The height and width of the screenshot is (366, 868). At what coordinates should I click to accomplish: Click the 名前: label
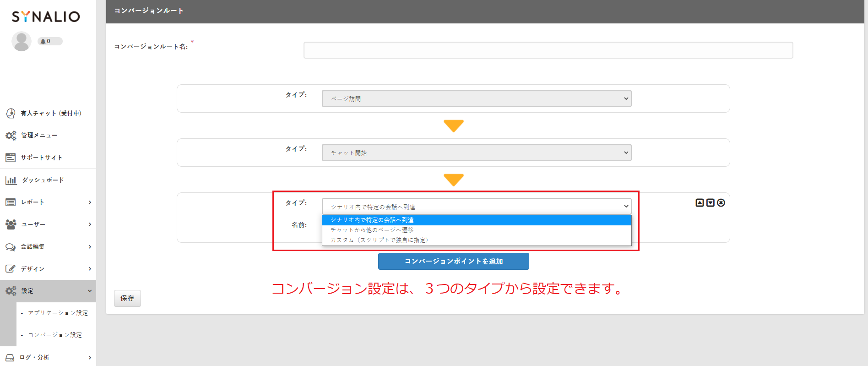click(299, 225)
